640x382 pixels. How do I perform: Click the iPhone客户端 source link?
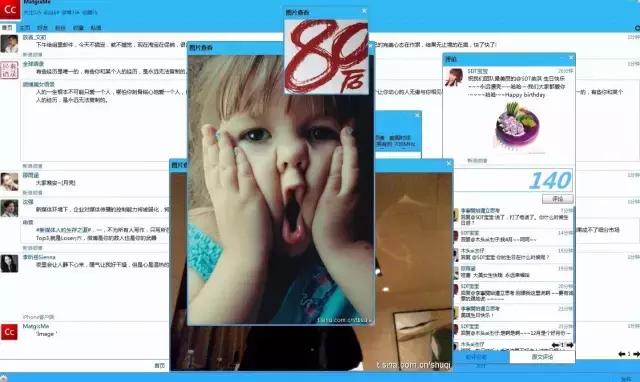[38, 317]
